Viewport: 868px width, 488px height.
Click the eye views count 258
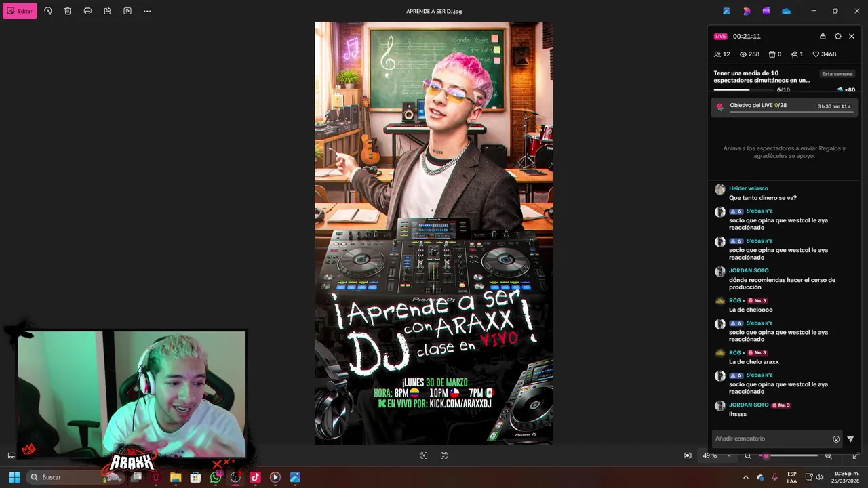pyautogui.click(x=749, y=54)
